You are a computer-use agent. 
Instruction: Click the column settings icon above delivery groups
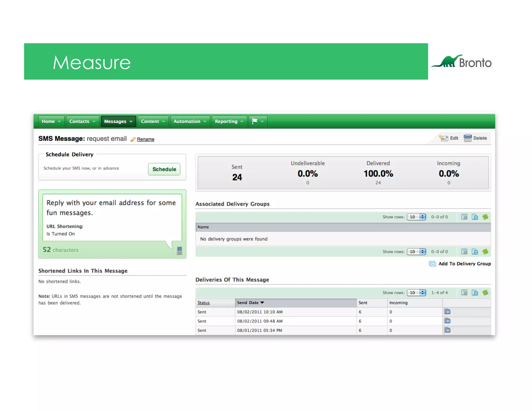464,217
